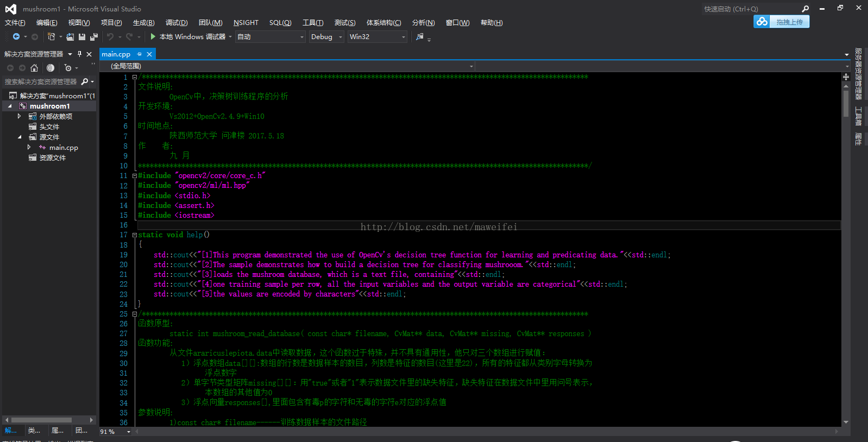
Task: Click the Save All toolbar icon
Action: pos(93,37)
